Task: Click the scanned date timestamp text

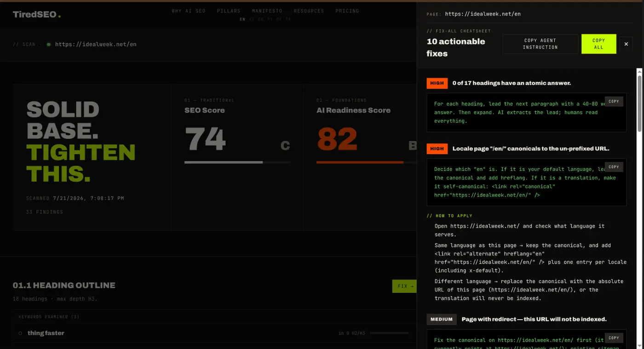Action: pyautogui.click(x=88, y=198)
